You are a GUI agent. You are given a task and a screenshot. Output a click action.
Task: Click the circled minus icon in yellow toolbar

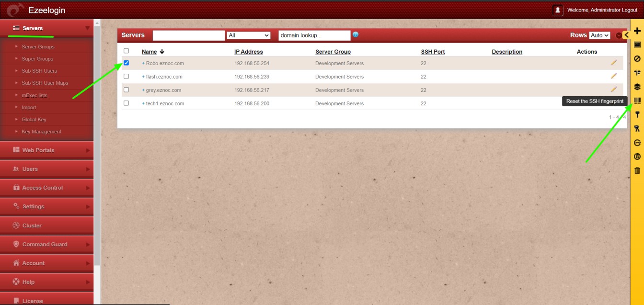pyautogui.click(x=637, y=143)
